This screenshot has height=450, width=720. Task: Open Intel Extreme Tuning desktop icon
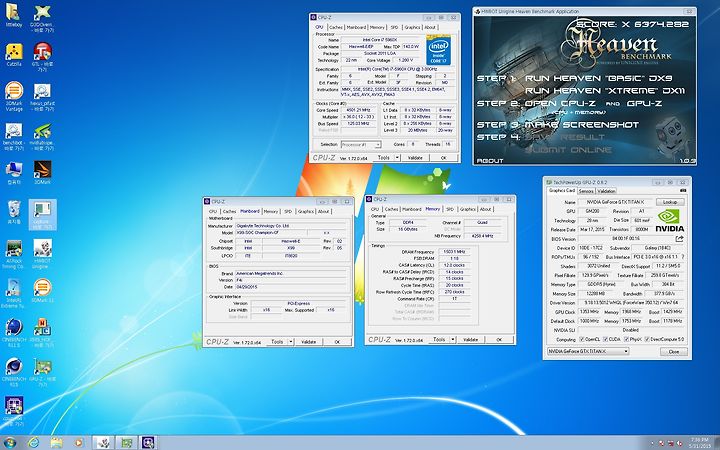pyautogui.click(x=14, y=294)
